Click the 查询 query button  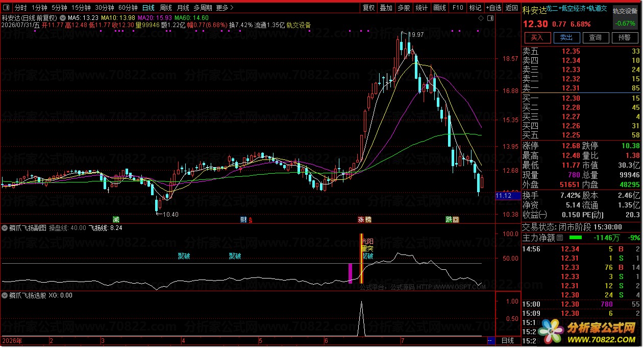[596, 38]
